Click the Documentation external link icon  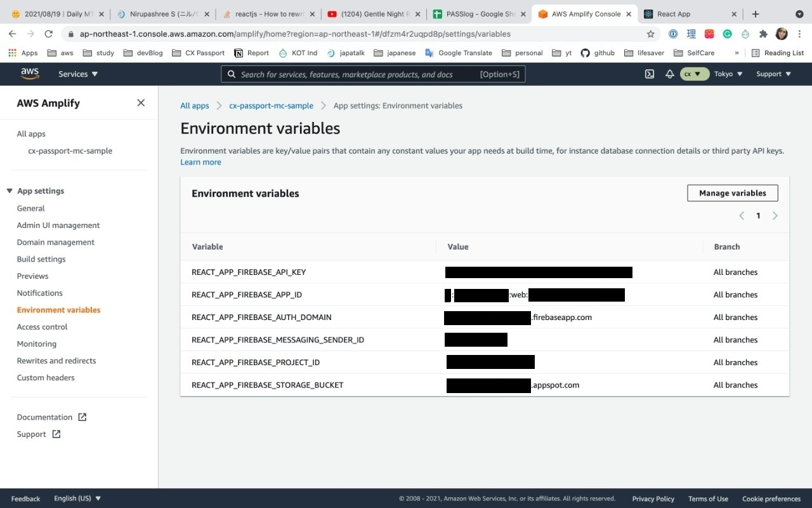(x=82, y=417)
